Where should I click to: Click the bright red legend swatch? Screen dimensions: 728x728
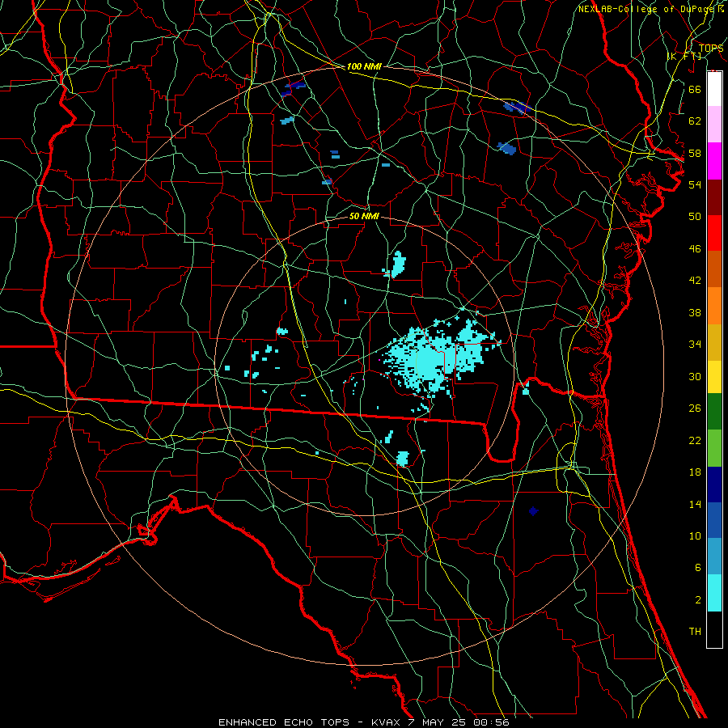714,233
